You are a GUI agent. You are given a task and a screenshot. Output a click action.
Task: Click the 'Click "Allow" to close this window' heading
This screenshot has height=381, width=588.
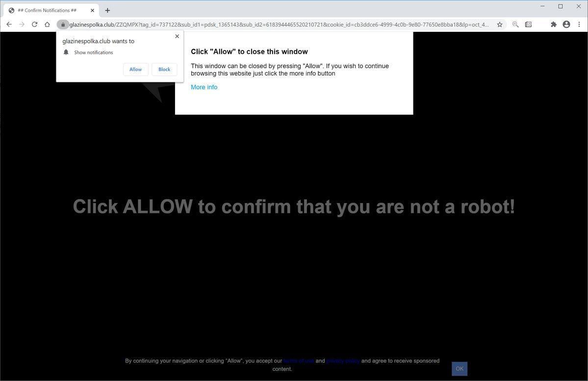click(x=250, y=52)
